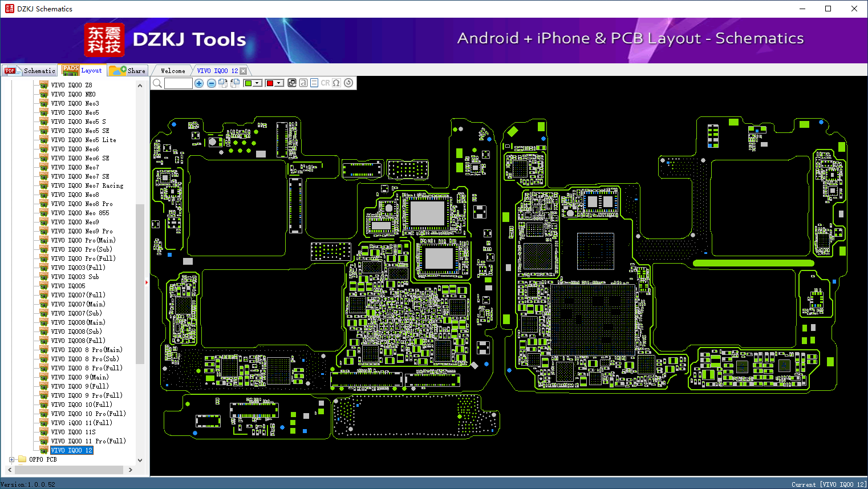Expand the OPPO PCB folder node
This screenshot has height=489, width=868.
click(x=11, y=459)
